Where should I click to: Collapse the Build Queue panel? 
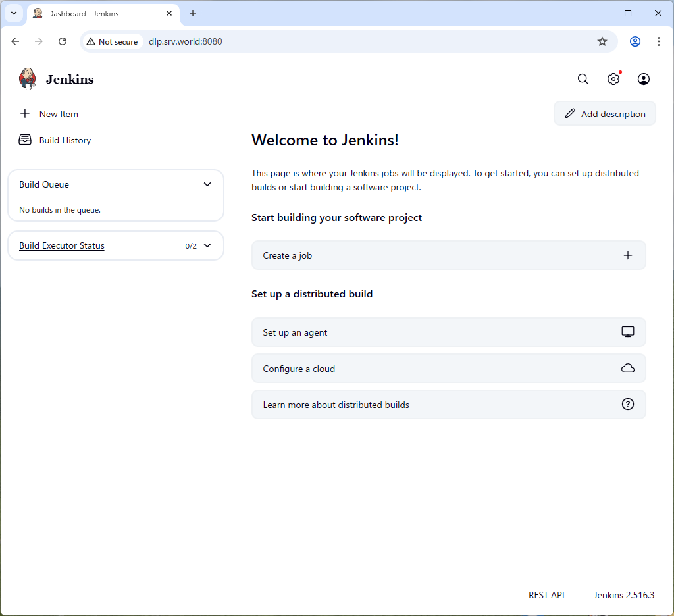[x=207, y=184]
